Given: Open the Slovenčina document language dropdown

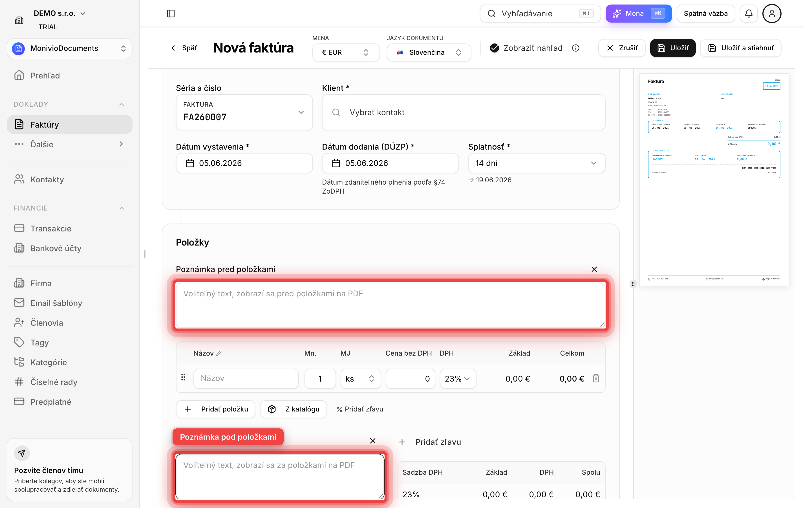Looking at the screenshot, I should (429, 52).
